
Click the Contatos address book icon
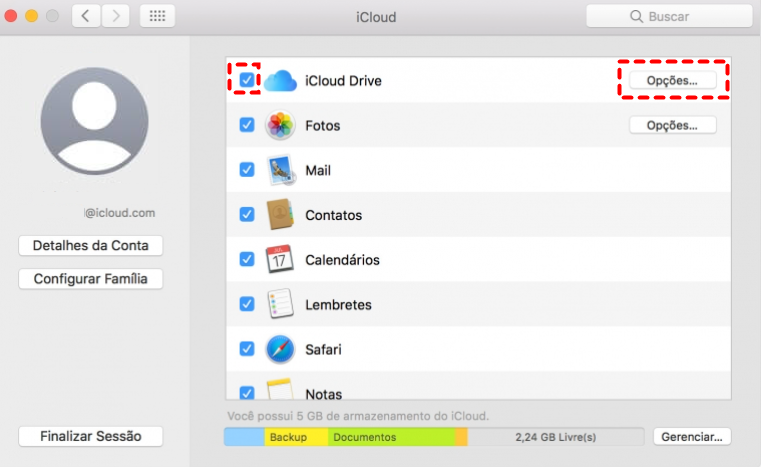280,214
